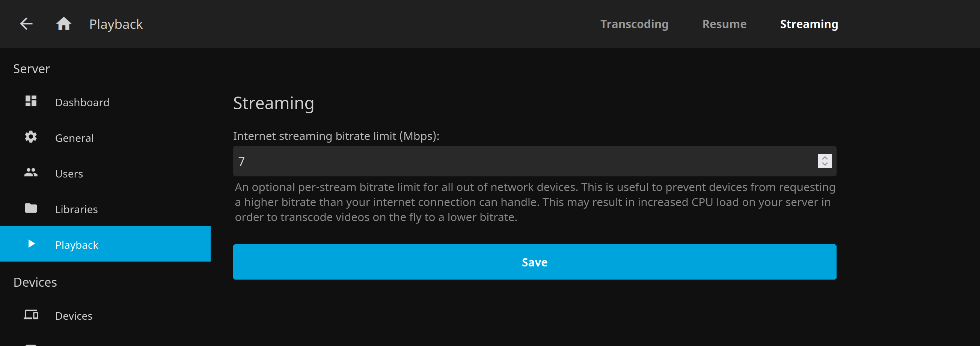
Task: Select the Streaming tab
Action: click(809, 24)
